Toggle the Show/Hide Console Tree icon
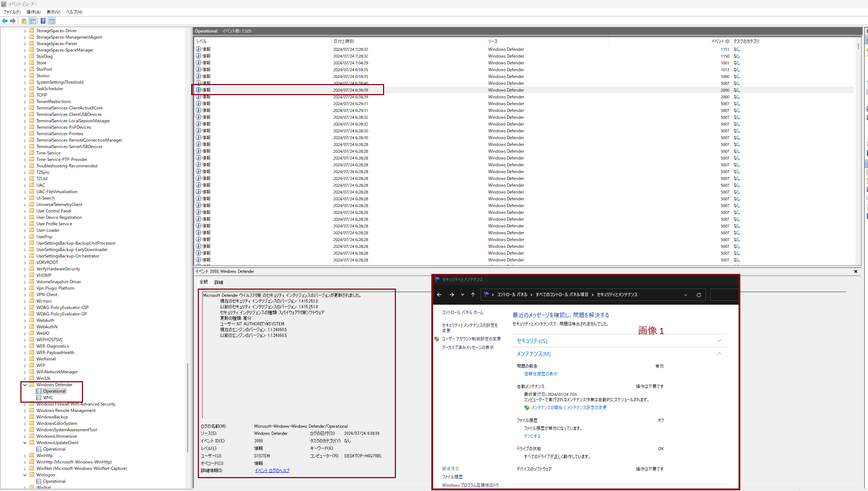The width and height of the screenshot is (868, 491). (x=33, y=21)
